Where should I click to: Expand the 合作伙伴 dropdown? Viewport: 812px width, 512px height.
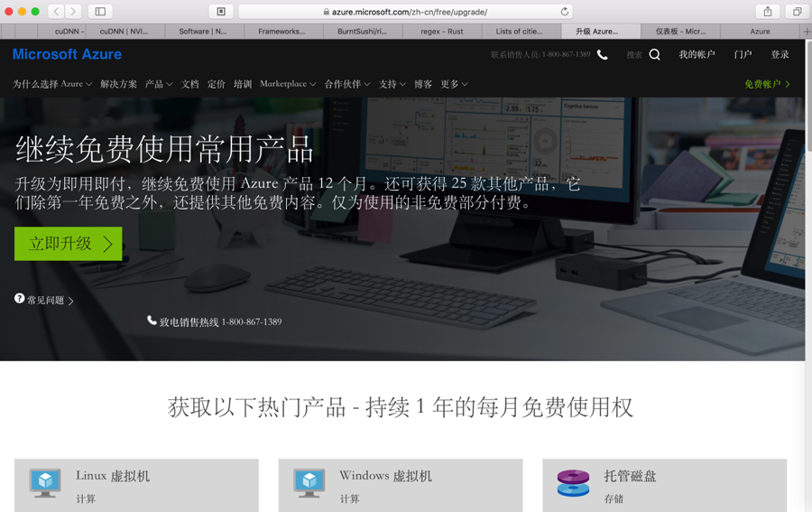coord(347,84)
